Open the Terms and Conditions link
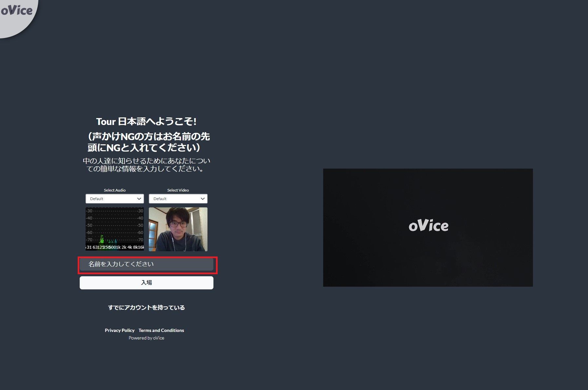This screenshot has width=588, height=390. pos(161,330)
